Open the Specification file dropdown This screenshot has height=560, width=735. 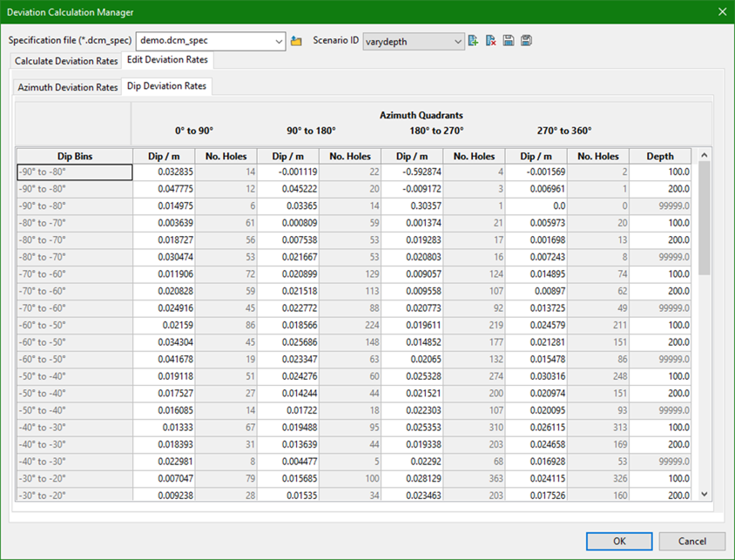click(x=279, y=41)
